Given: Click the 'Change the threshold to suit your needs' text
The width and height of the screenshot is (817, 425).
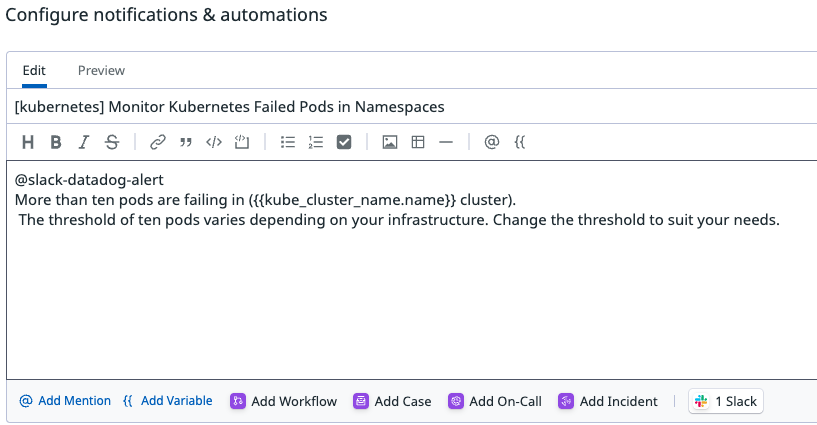Looking at the screenshot, I should [x=636, y=220].
